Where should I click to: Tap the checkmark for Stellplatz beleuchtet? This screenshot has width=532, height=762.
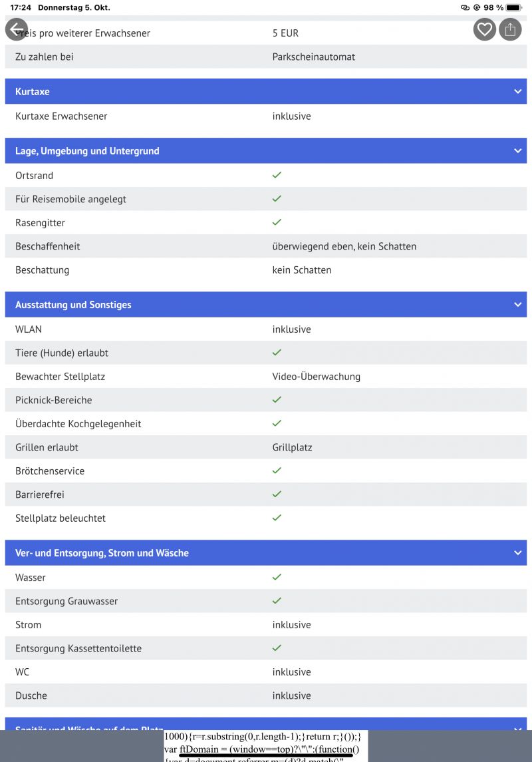[x=277, y=518]
